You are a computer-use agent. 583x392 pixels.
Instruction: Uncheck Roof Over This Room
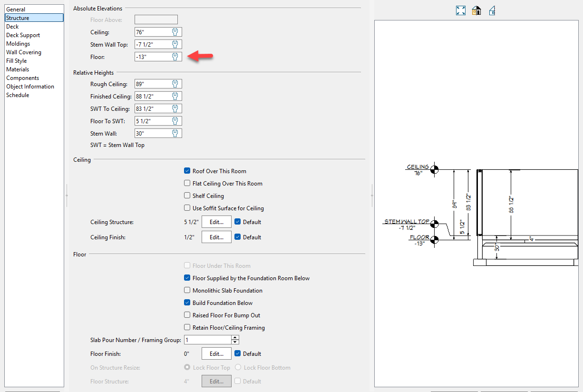pos(187,171)
